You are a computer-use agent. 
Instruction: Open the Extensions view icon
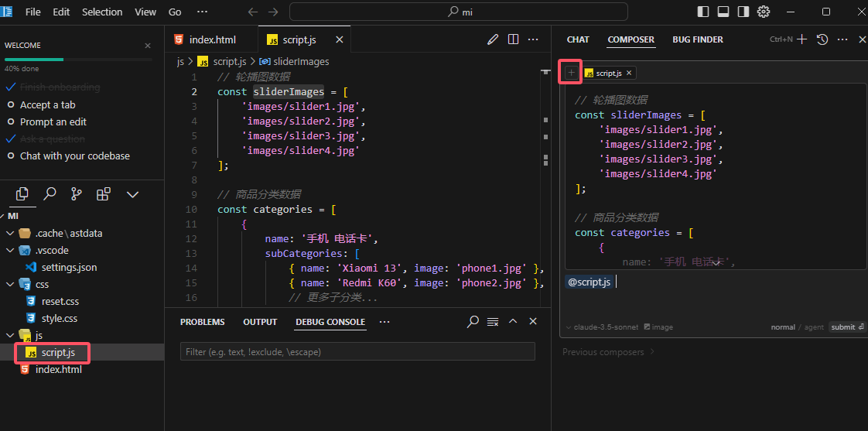tap(103, 194)
